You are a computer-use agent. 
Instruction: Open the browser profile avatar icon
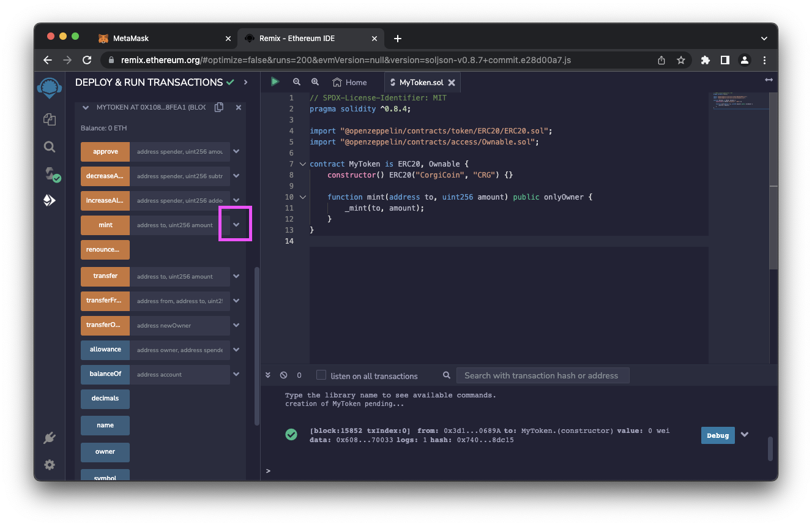[x=745, y=60]
